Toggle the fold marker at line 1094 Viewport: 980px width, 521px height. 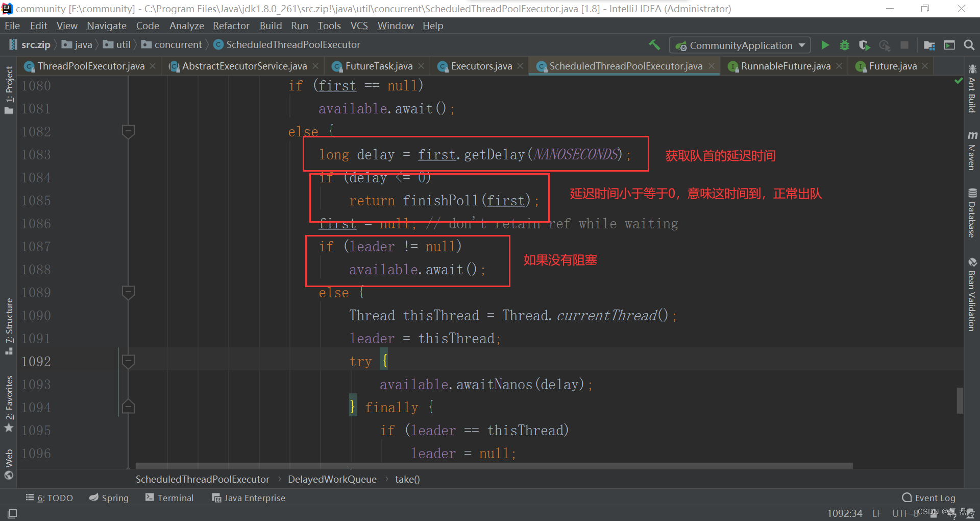tap(128, 407)
